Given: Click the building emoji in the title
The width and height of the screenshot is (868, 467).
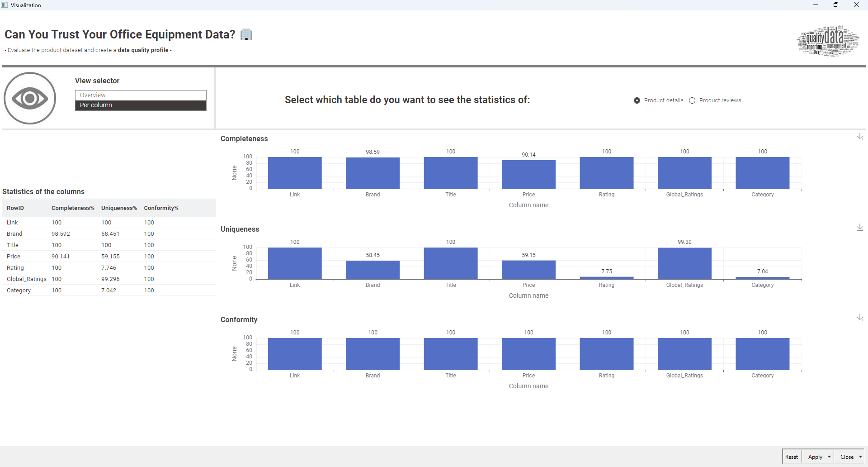Looking at the screenshot, I should tap(246, 34).
